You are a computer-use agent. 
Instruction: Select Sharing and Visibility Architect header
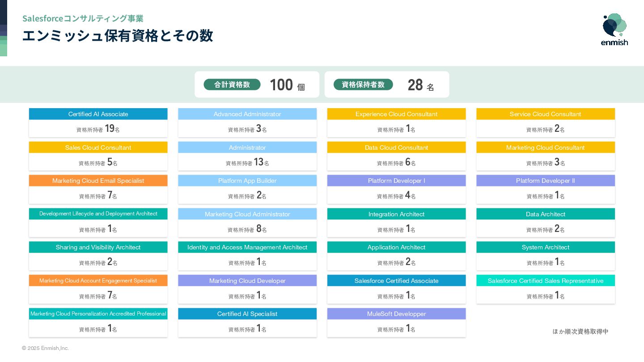coord(98,247)
